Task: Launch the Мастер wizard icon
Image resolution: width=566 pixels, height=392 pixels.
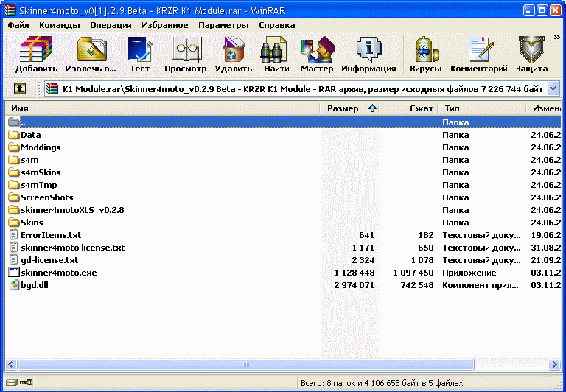Action: 318,49
